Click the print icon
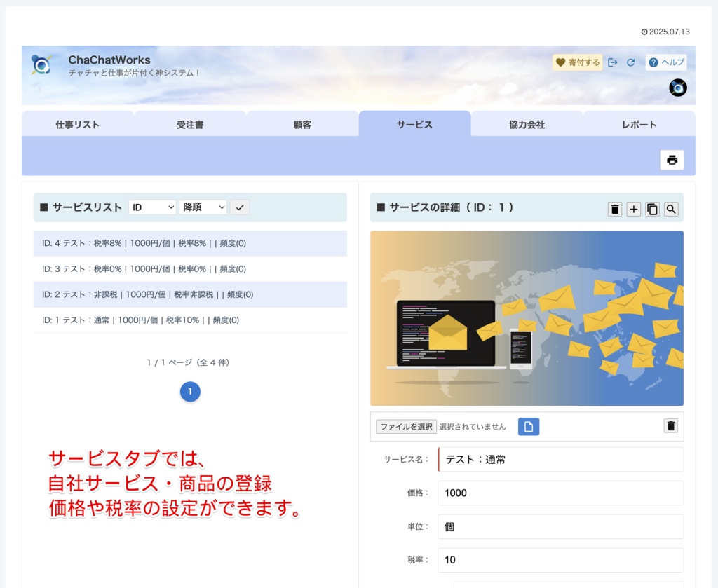Viewport: 718px width, 588px height. point(672,159)
